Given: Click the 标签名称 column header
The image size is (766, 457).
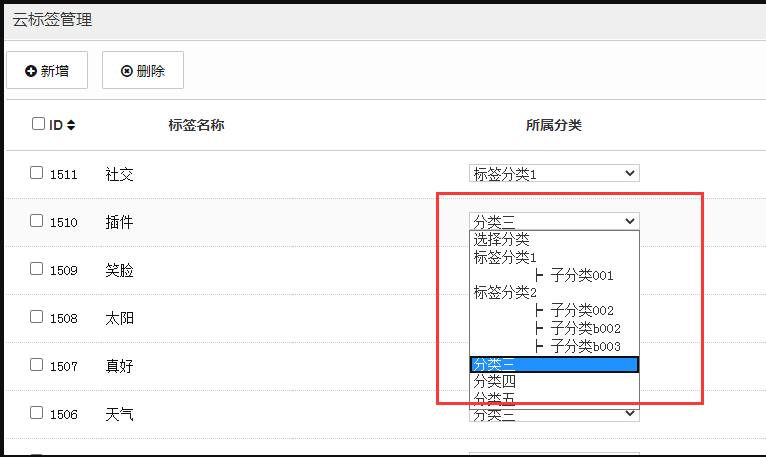Looking at the screenshot, I should (x=196, y=125).
